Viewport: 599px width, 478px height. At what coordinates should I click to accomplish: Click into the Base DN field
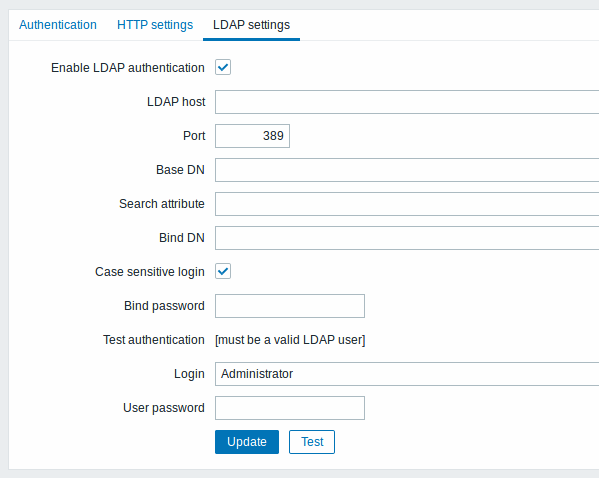point(407,170)
